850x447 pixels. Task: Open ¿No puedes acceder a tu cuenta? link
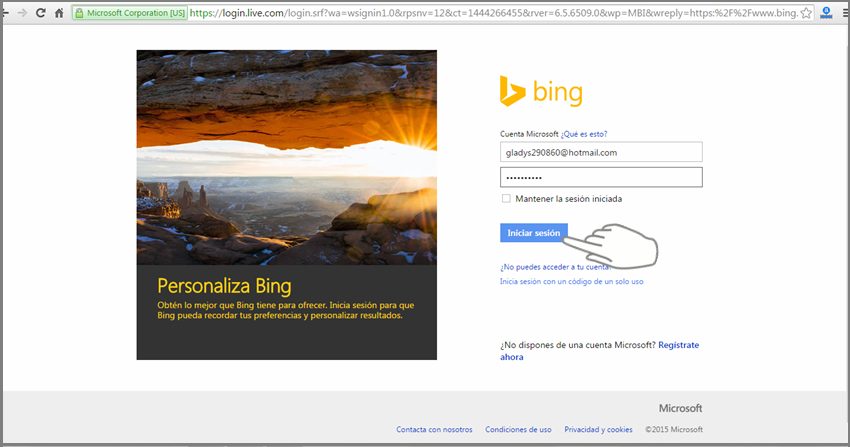[555, 267]
